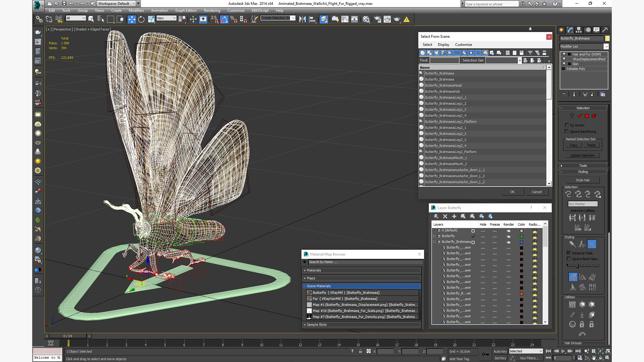Expand the Materials group in Material Browser
The image size is (644, 362).
362,270
